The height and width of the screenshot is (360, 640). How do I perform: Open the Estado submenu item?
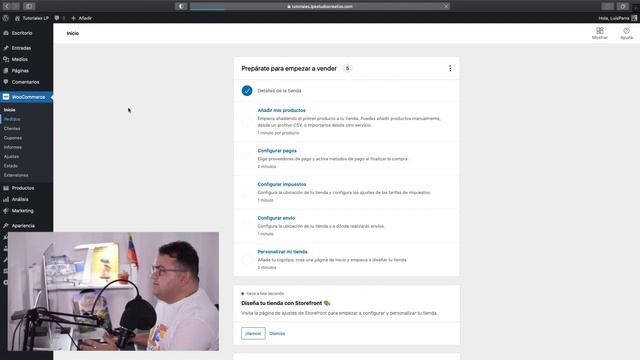click(11, 166)
